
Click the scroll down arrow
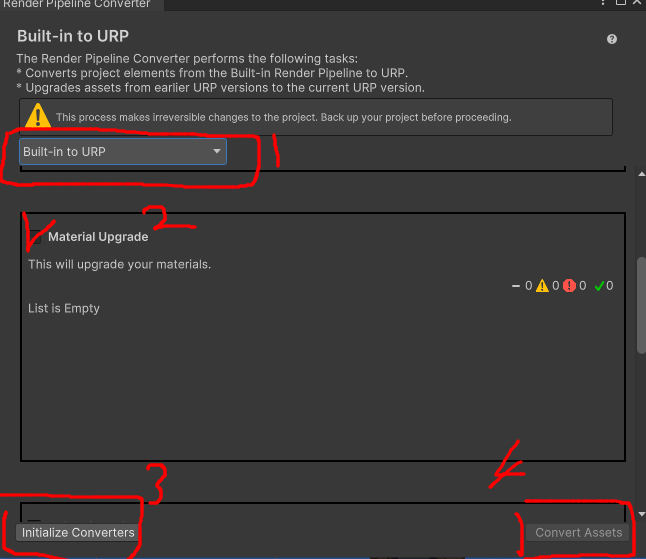[641, 514]
